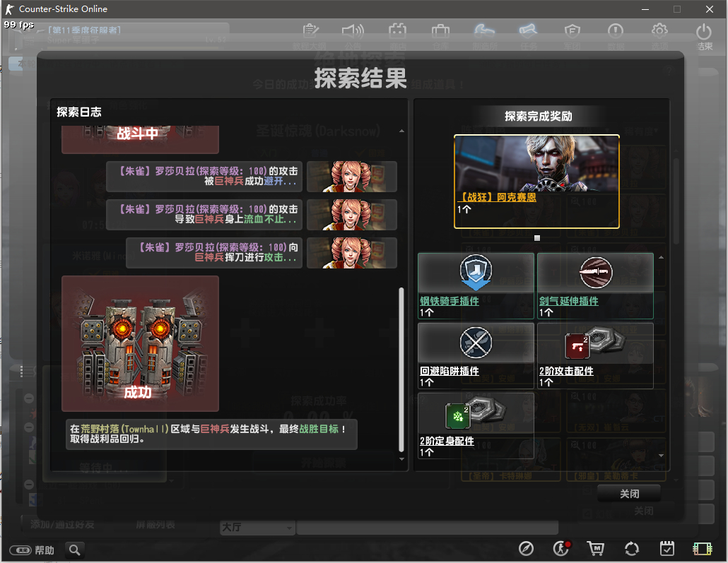Click the log entry ending 成功避开...
The width and height of the screenshot is (728, 563).
coord(204,177)
